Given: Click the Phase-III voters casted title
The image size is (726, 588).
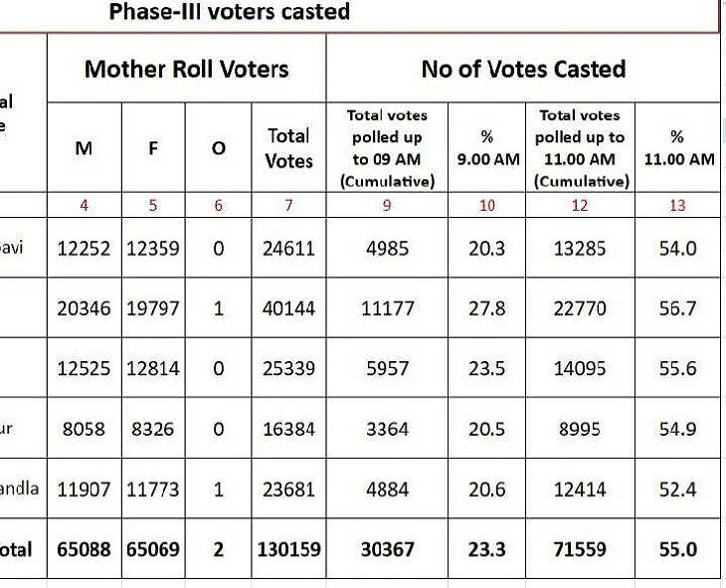Looking at the screenshot, I should point(230,12).
